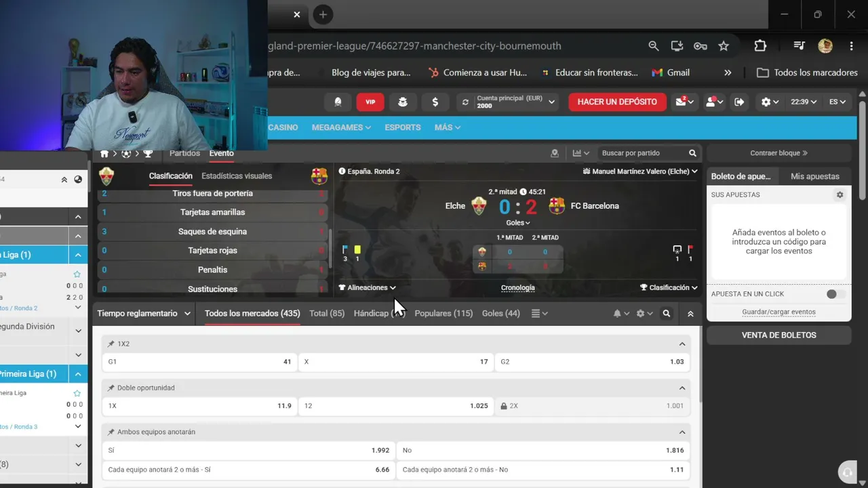Image resolution: width=868 pixels, height=488 pixels.
Task: Open the Venta de boletos button
Action: pyautogui.click(x=778, y=335)
